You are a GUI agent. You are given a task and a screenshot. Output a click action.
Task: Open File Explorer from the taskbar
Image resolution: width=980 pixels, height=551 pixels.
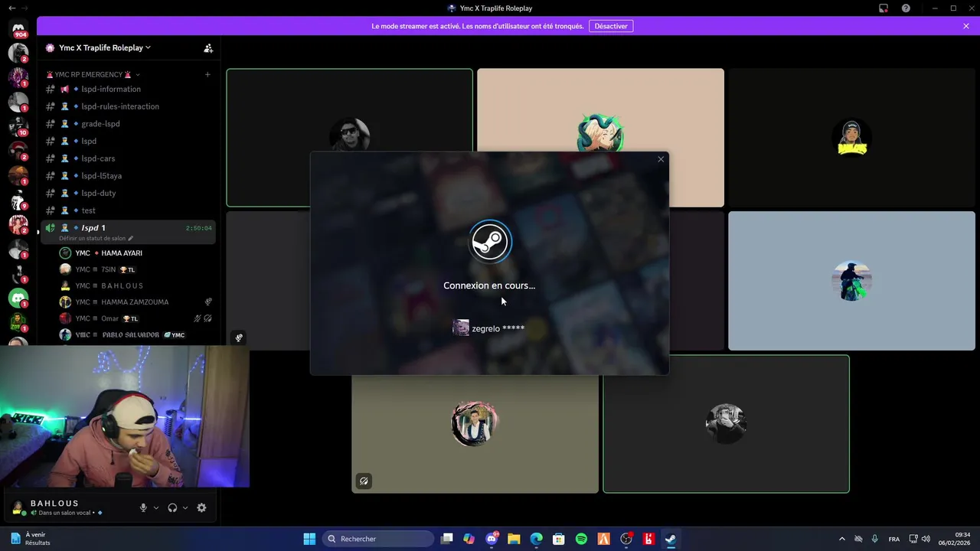(514, 539)
